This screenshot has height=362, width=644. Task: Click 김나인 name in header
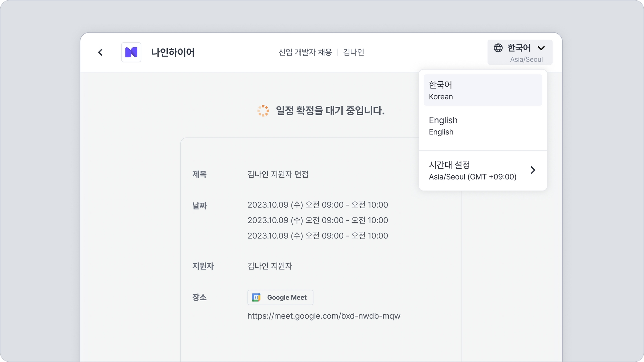tap(354, 52)
